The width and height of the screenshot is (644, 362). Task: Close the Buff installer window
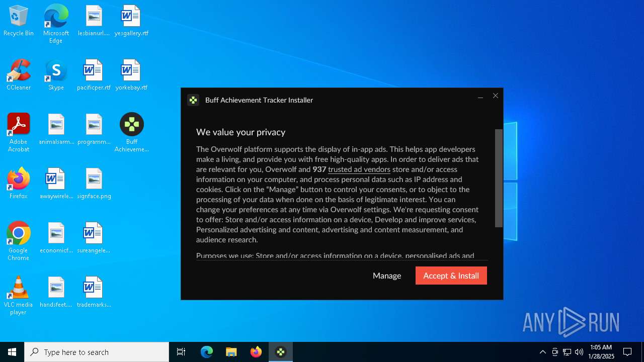(x=496, y=96)
